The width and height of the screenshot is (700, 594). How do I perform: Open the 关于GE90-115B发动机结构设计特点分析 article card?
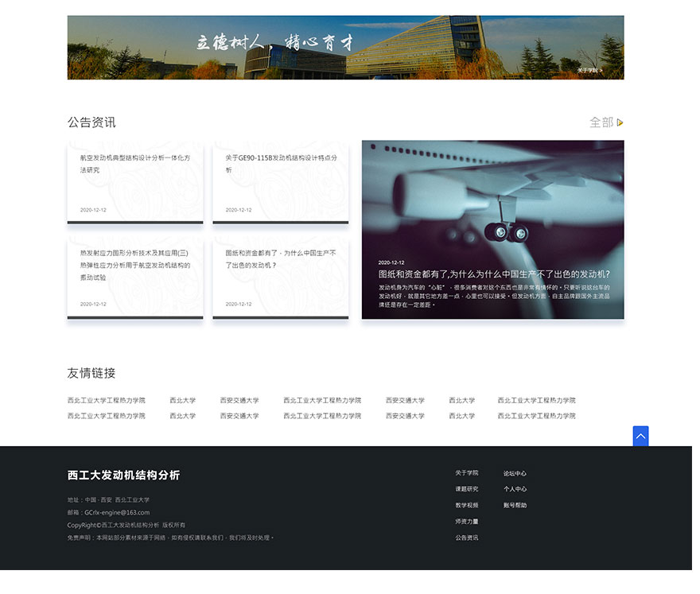click(x=280, y=181)
